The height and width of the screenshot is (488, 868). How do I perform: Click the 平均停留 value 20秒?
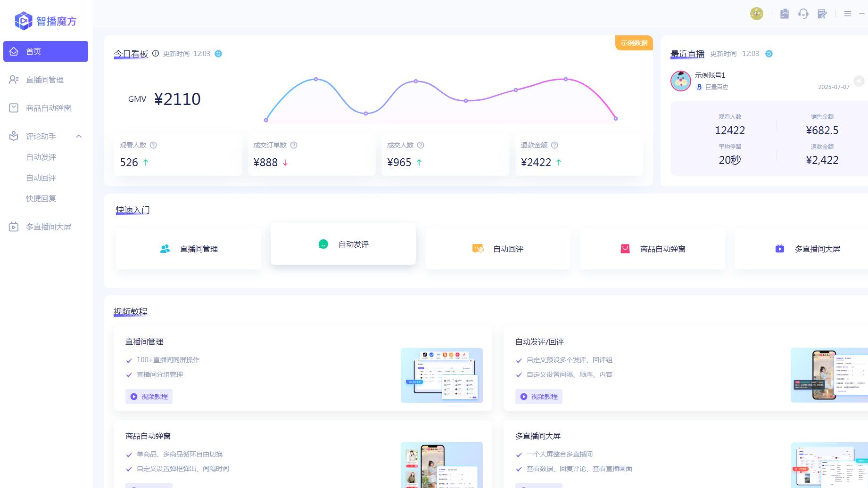[x=730, y=160]
